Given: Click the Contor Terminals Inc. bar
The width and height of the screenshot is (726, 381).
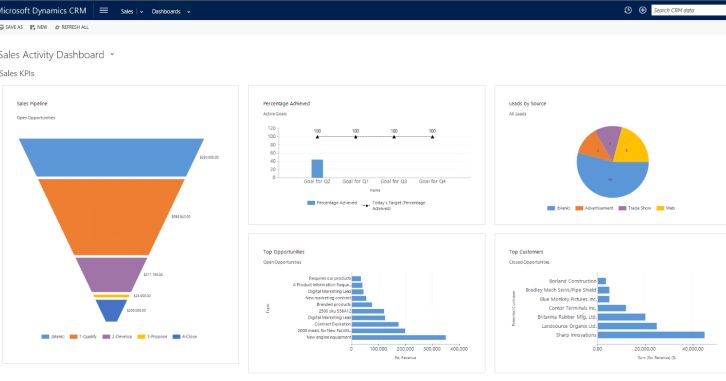Looking at the screenshot, I should click(612, 308).
